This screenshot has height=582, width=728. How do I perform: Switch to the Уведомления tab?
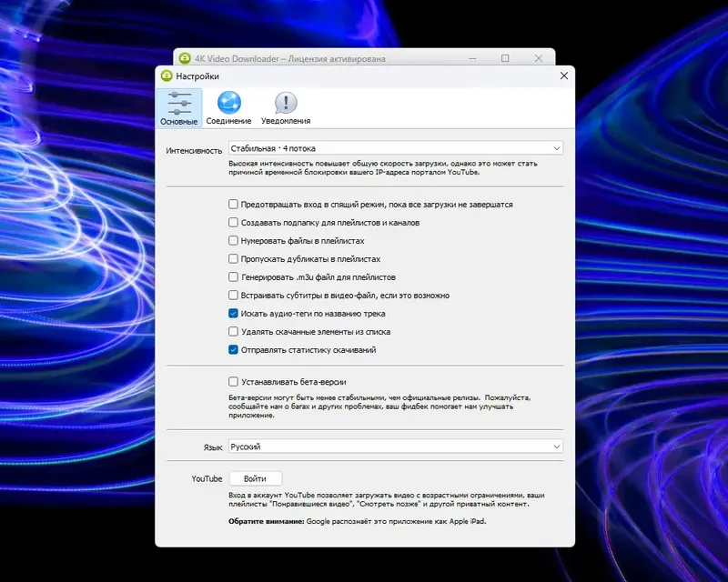click(286, 109)
